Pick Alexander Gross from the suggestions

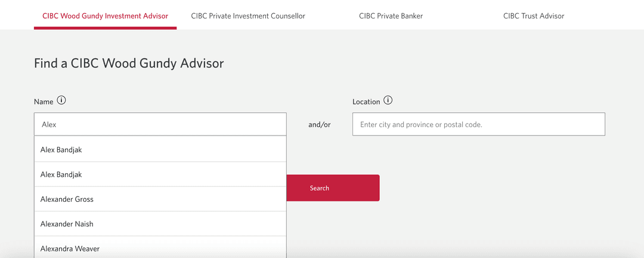(160, 199)
